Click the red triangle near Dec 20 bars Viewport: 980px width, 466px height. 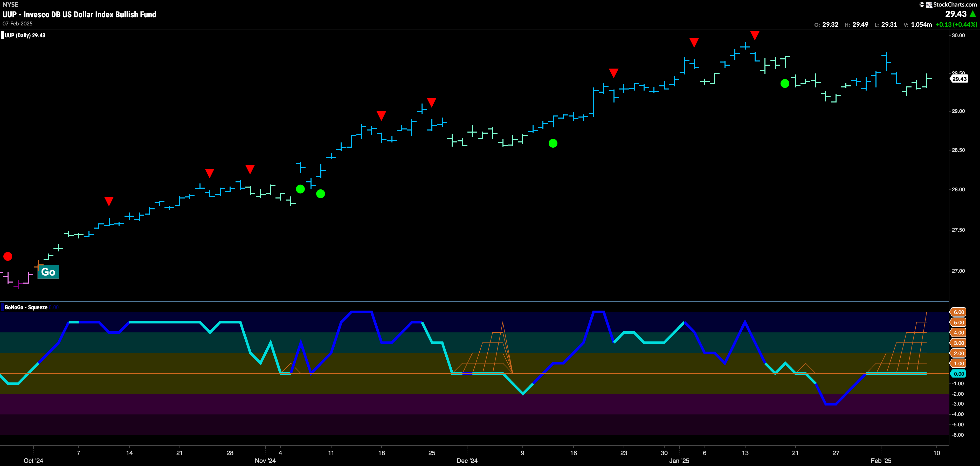coord(613,73)
